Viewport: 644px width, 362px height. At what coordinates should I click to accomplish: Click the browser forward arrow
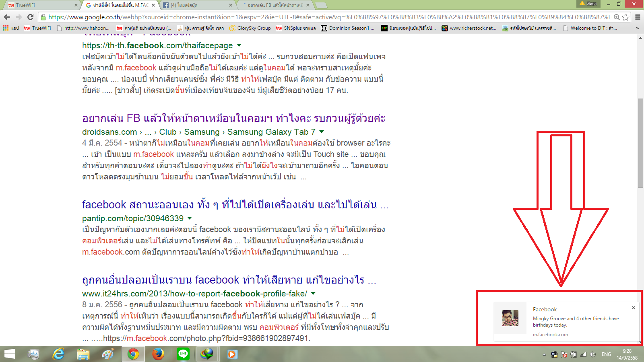19,17
